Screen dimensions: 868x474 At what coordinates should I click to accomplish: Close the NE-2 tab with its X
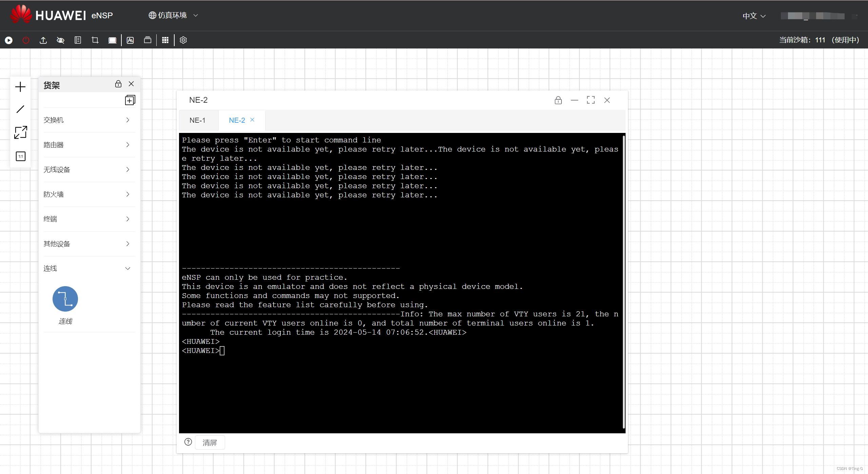pyautogui.click(x=252, y=120)
